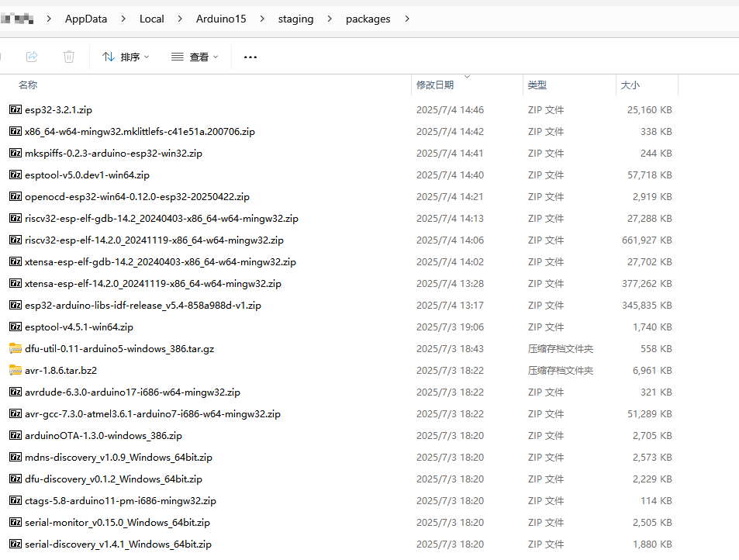Expand chevron after Arduino15 breadcrumb
The width and height of the screenshot is (739, 560).
(x=262, y=19)
